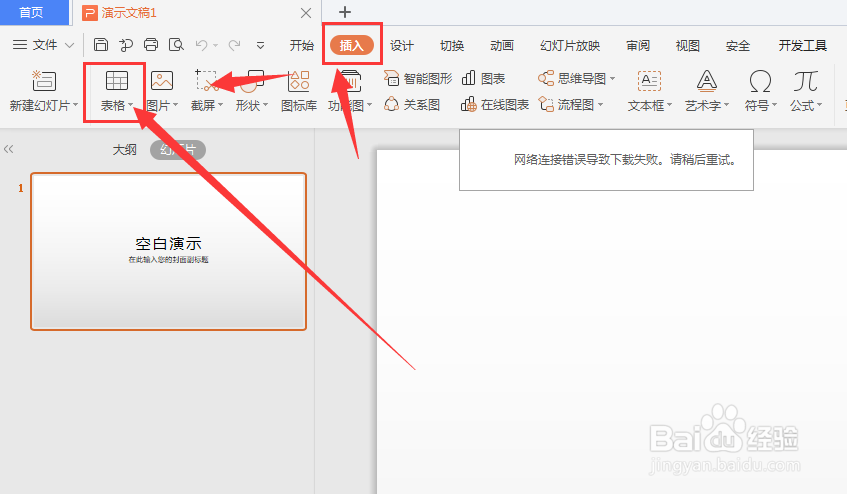Screen dimensions: 847x494
Task: Expand the Screenshot (截屏) dropdown arrow
Action: click(220, 105)
